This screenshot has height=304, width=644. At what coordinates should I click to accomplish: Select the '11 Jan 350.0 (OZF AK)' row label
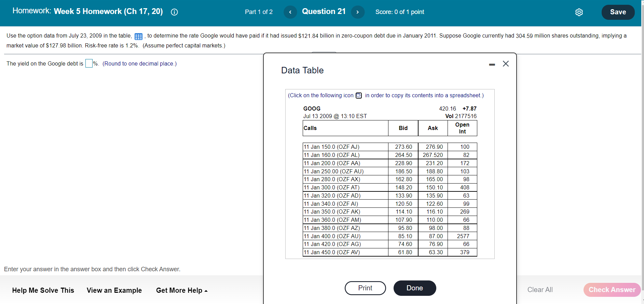[x=332, y=212]
